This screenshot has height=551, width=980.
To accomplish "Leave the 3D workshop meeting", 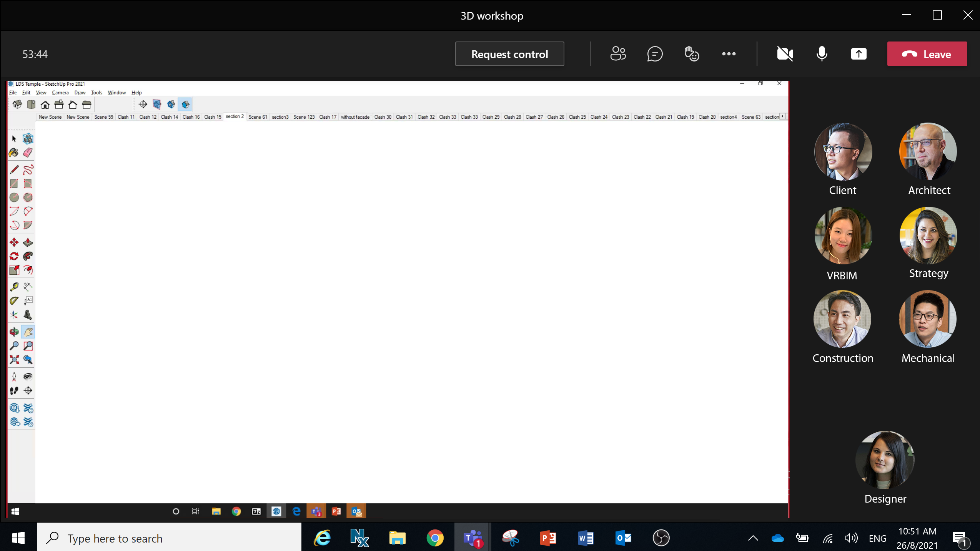I will click(927, 54).
